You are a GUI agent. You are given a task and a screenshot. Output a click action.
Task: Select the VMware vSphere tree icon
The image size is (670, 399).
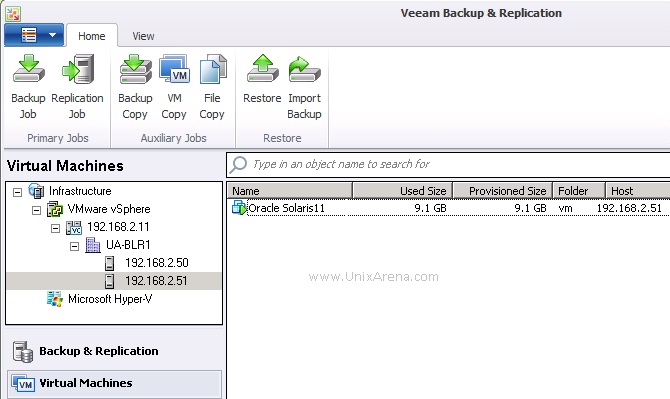[55, 209]
